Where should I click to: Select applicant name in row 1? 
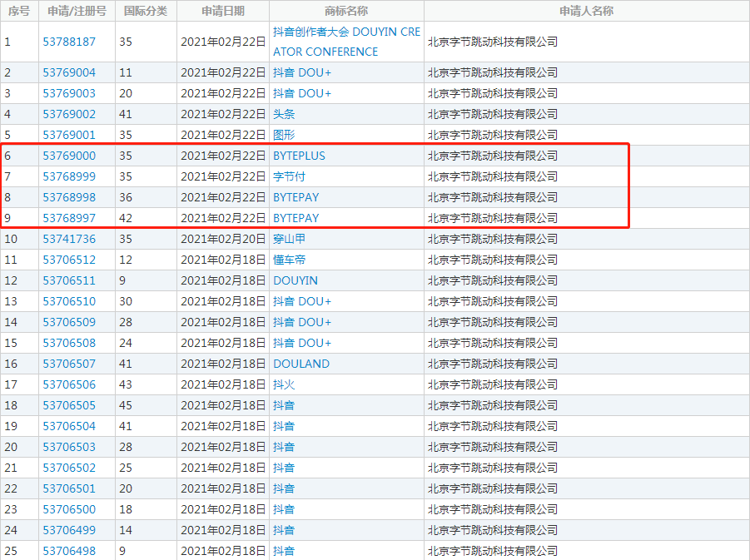pyautogui.click(x=493, y=42)
